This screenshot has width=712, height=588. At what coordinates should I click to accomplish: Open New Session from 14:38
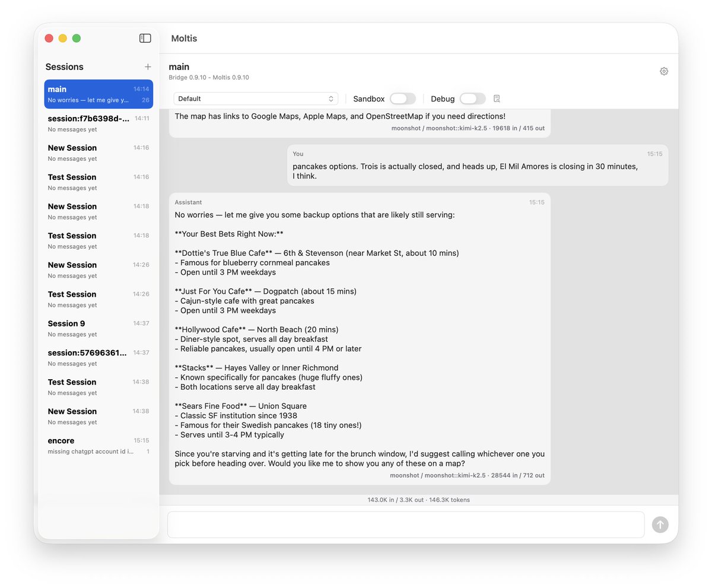98,416
